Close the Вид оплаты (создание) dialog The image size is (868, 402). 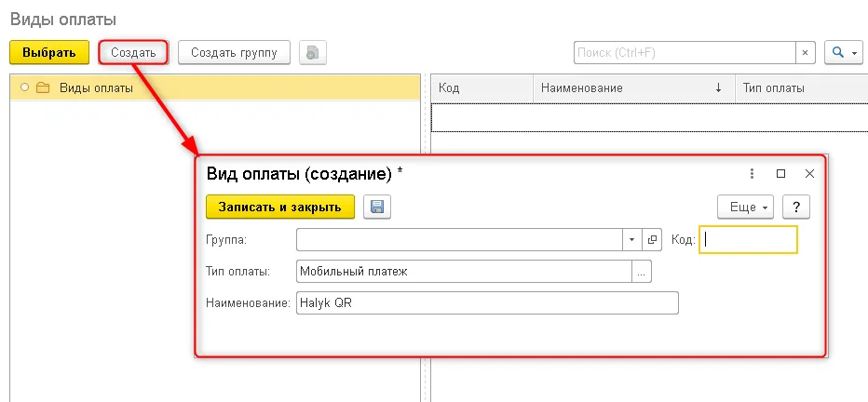coord(809,174)
